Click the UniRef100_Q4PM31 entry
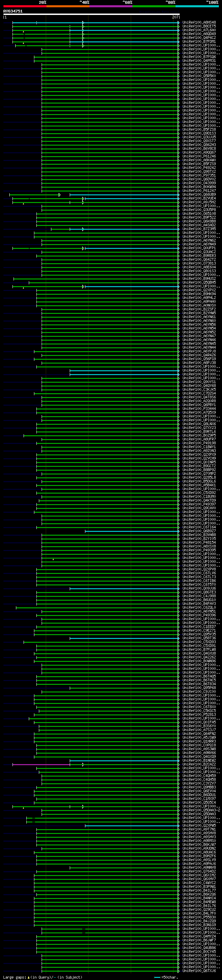This screenshot has height=980, width=222. (199, 60)
